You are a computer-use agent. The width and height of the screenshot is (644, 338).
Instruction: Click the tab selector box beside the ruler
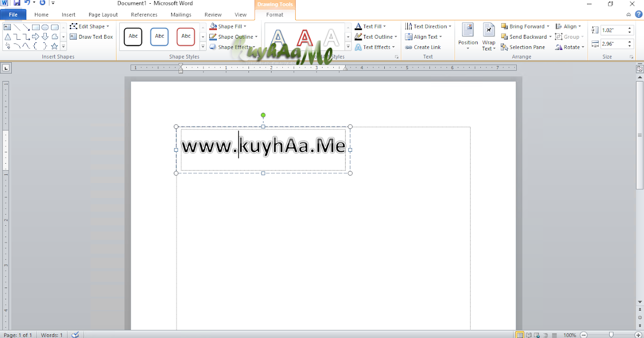[6, 68]
